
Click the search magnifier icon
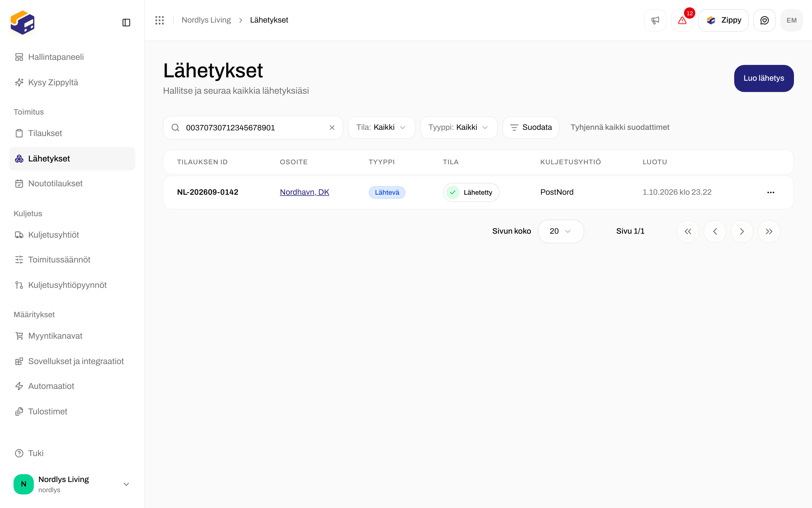[x=175, y=128]
